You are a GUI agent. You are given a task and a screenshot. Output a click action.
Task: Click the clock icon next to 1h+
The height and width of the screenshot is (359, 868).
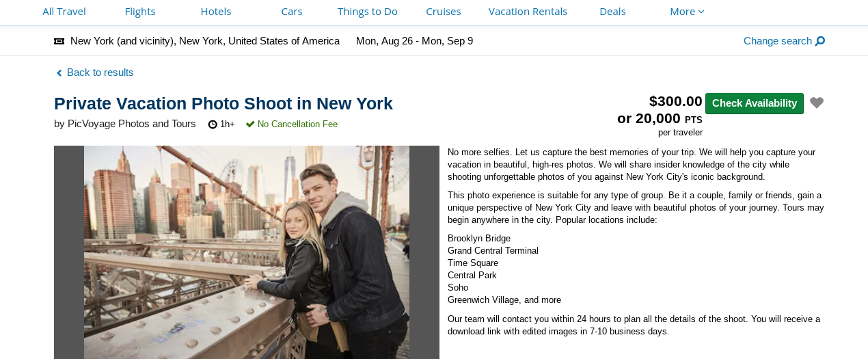(213, 124)
